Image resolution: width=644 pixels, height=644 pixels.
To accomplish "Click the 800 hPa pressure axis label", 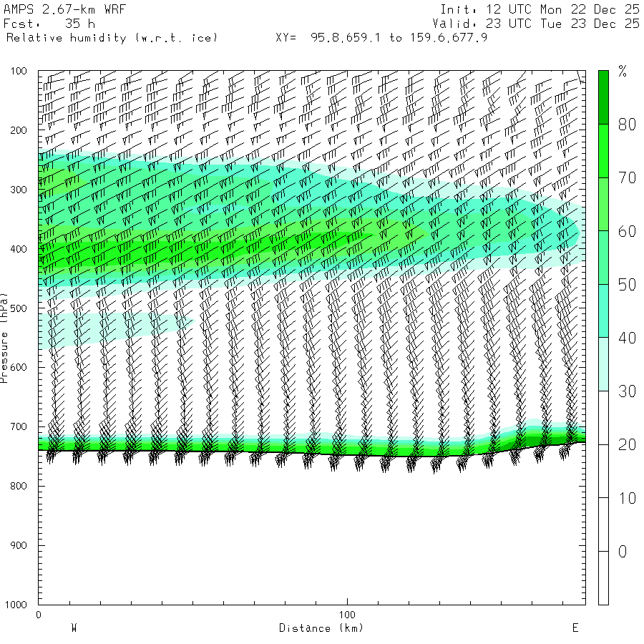I will [19, 486].
